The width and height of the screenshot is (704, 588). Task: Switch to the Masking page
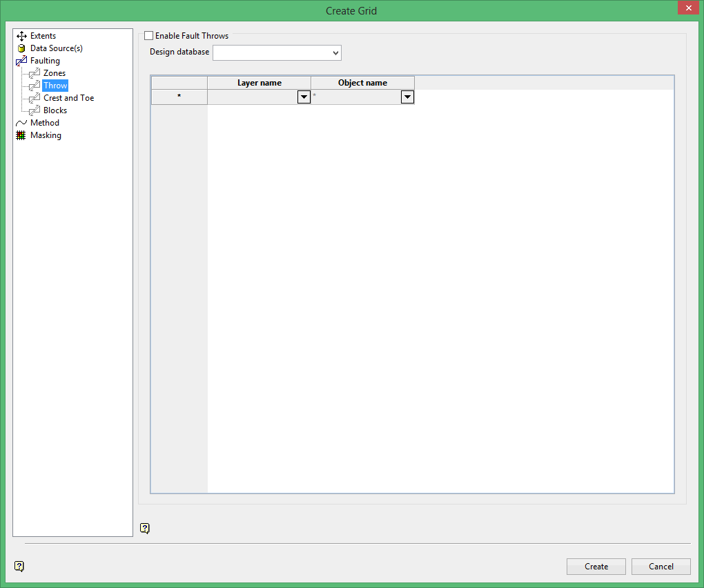click(46, 135)
